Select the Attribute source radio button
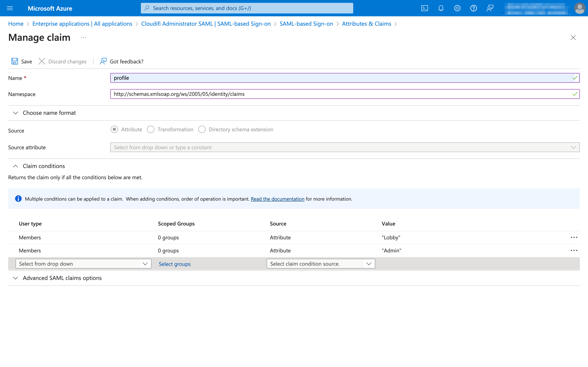 (114, 129)
